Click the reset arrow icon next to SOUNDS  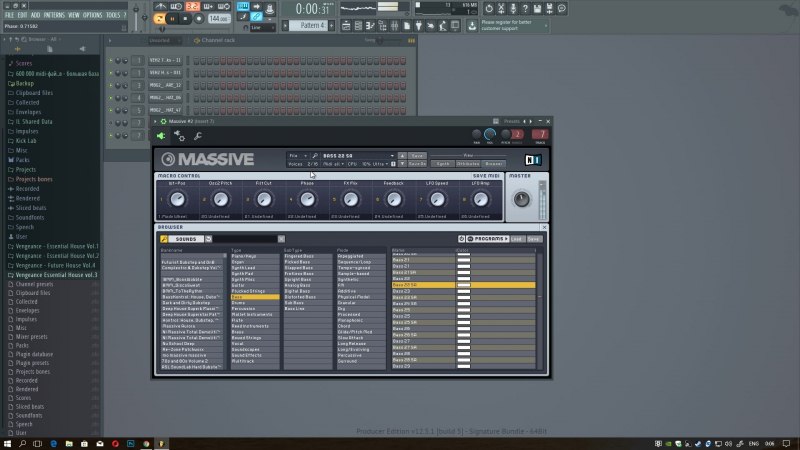209,239
